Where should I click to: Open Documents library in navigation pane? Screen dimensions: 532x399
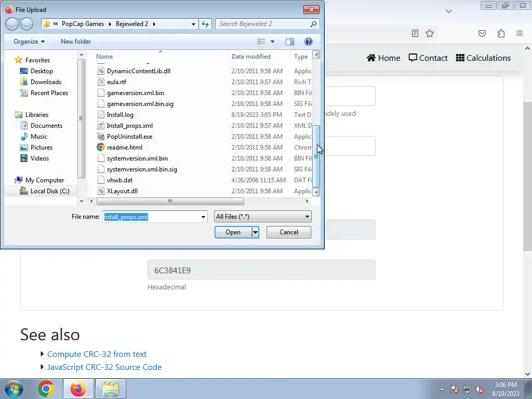pyautogui.click(x=46, y=126)
